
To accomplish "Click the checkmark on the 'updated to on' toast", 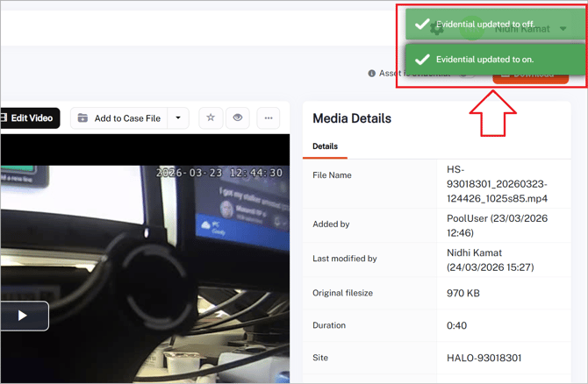I will click(422, 60).
